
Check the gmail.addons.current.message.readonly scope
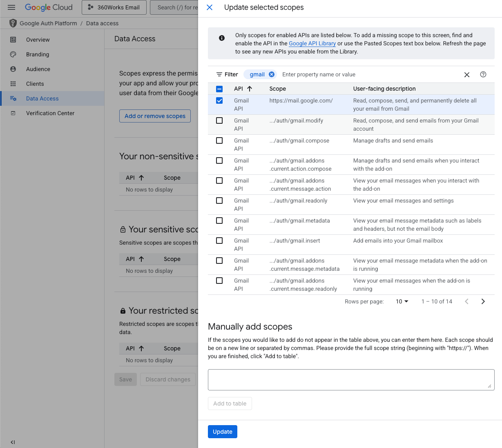[219, 281]
